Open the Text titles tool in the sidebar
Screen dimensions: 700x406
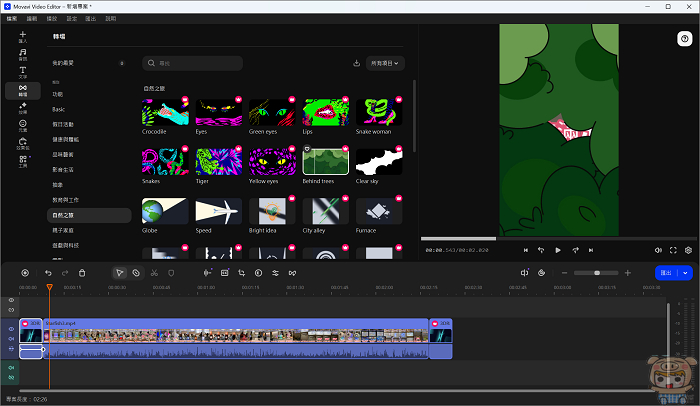click(x=22, y=71)
